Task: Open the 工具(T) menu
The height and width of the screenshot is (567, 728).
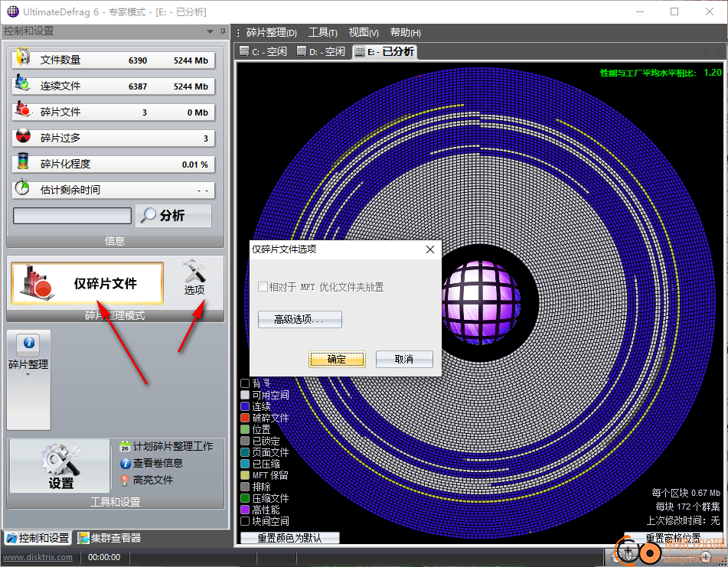Action: pos(323,32)
